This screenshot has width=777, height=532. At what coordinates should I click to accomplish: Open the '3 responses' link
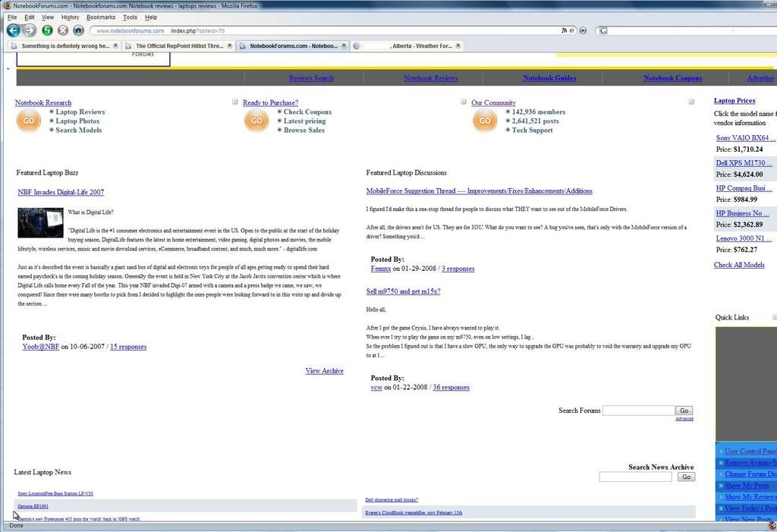(458, 269)
